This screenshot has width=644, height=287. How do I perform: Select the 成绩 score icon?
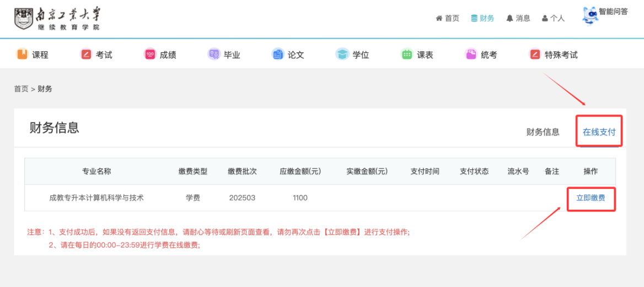click(x=150, y=54)
